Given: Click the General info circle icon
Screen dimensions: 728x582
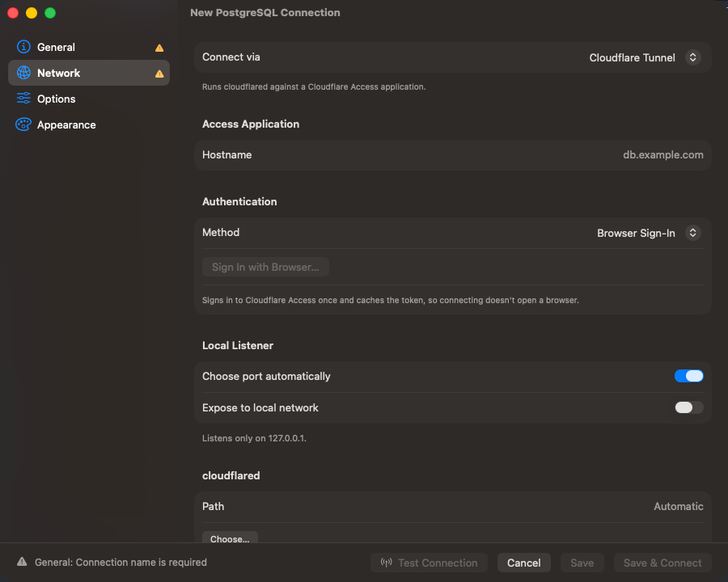Looking at the screenshot, I should pos(23,47).
